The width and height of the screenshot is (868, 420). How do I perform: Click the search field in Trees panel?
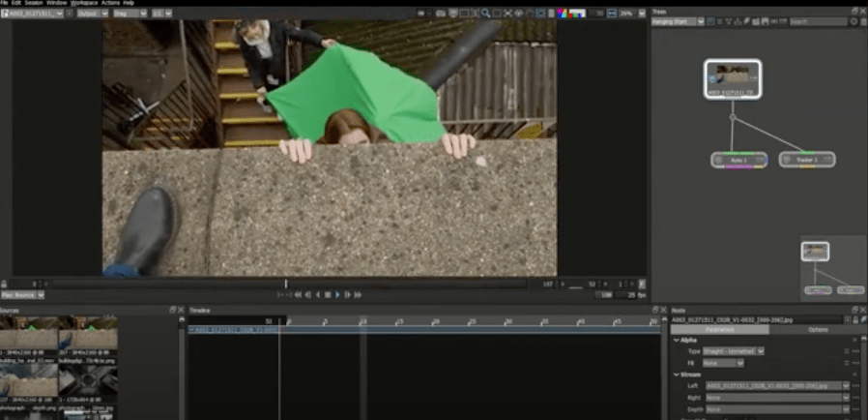817,21
